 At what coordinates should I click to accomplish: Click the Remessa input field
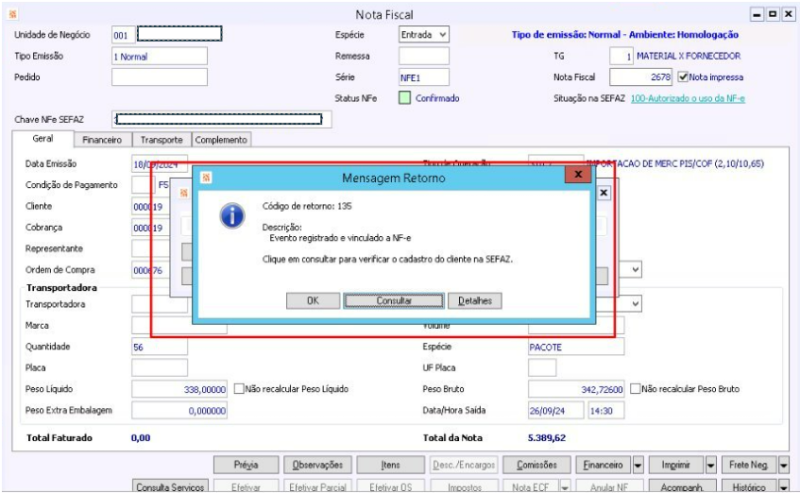tap(423, 56)
